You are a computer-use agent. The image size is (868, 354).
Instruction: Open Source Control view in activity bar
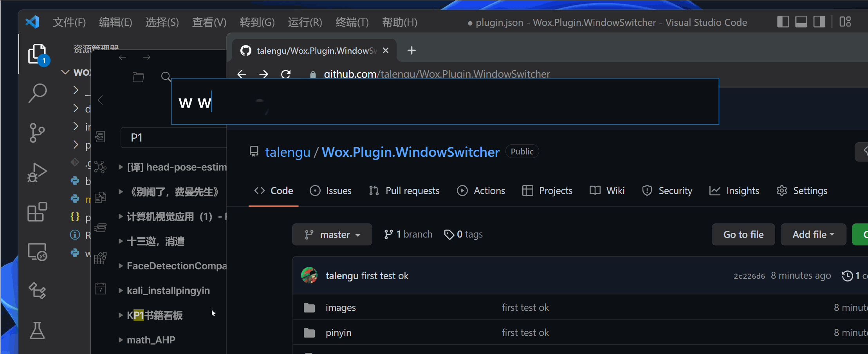point(37,133)
